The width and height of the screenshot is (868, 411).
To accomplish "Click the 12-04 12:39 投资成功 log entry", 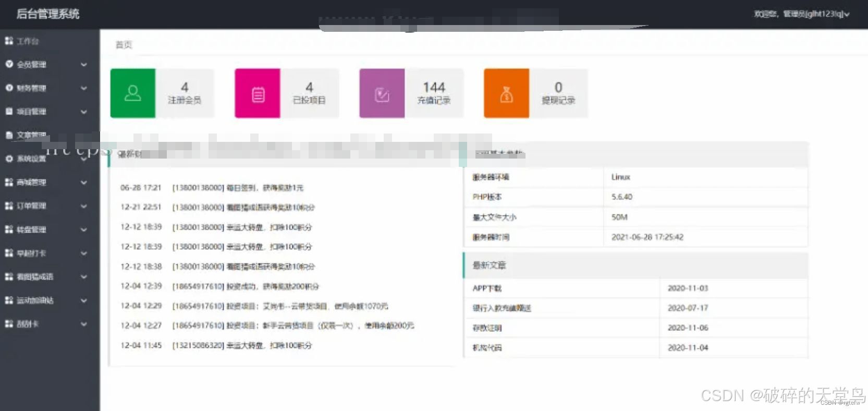I will click(219, 286).
